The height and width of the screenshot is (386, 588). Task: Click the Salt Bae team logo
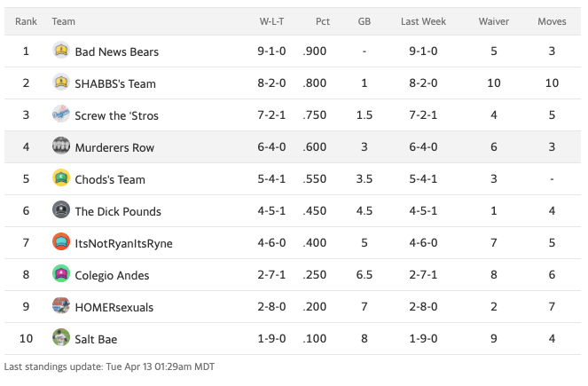(61, 338)
